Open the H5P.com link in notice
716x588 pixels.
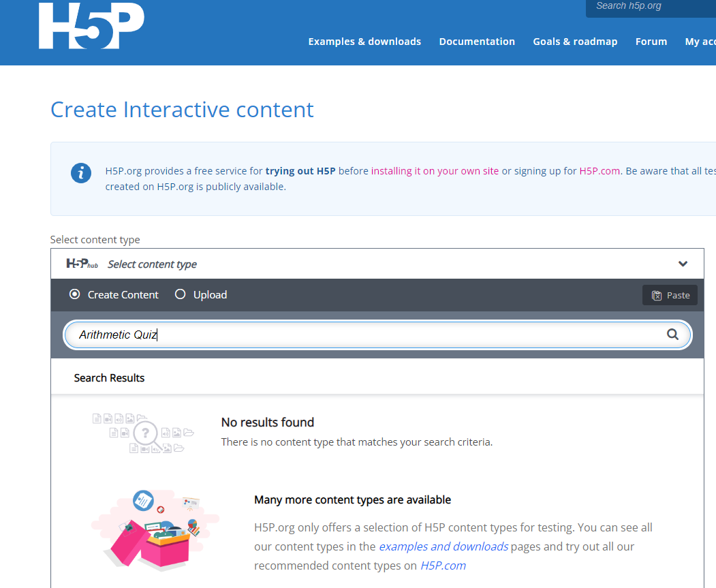point(600,171)
